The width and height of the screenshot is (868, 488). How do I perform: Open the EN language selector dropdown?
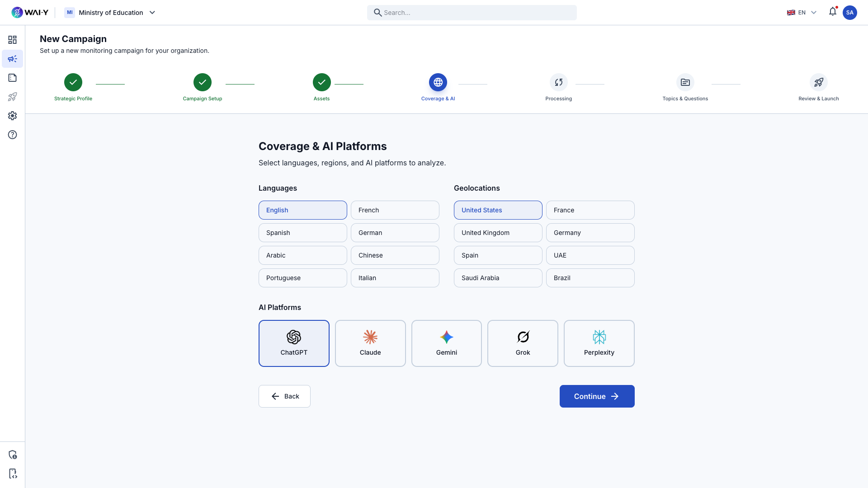click(802, 12)
